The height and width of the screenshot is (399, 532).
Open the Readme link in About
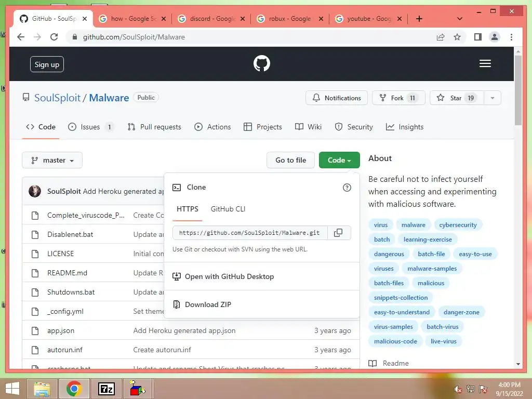point(395,363)
